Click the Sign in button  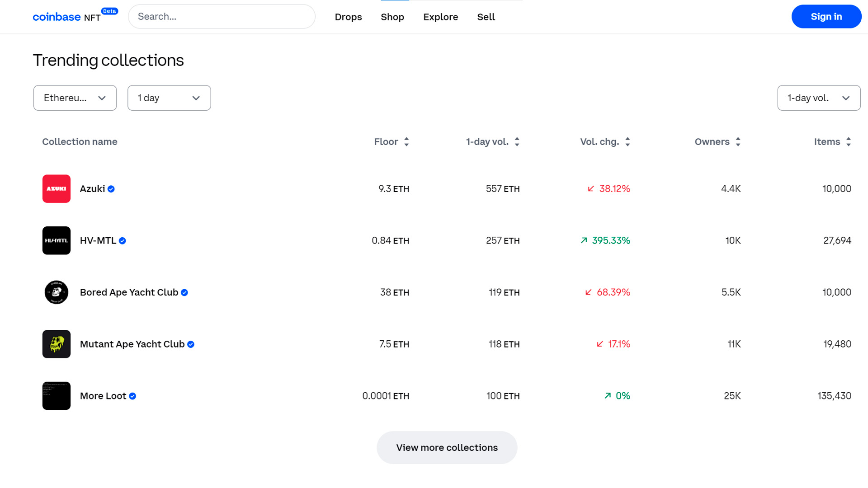tap(826, 17)
